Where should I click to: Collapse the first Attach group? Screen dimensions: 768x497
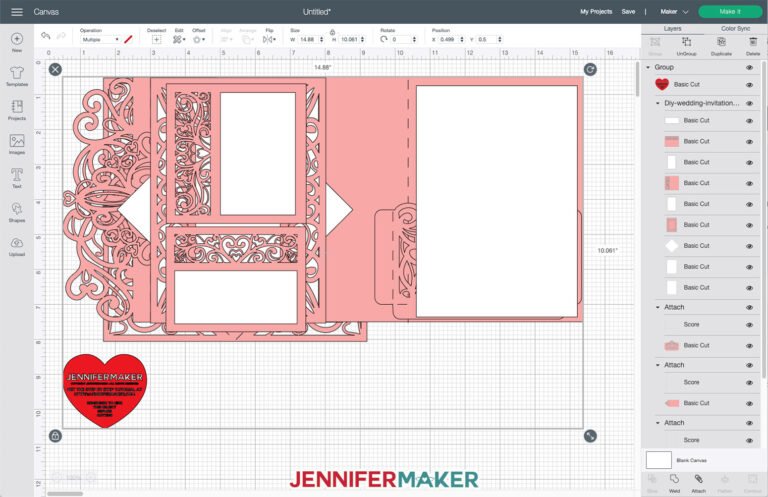click(658, 307)
